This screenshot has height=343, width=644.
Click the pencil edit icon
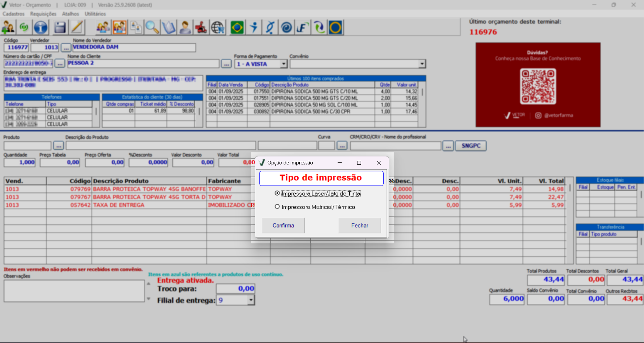point(77,28)
